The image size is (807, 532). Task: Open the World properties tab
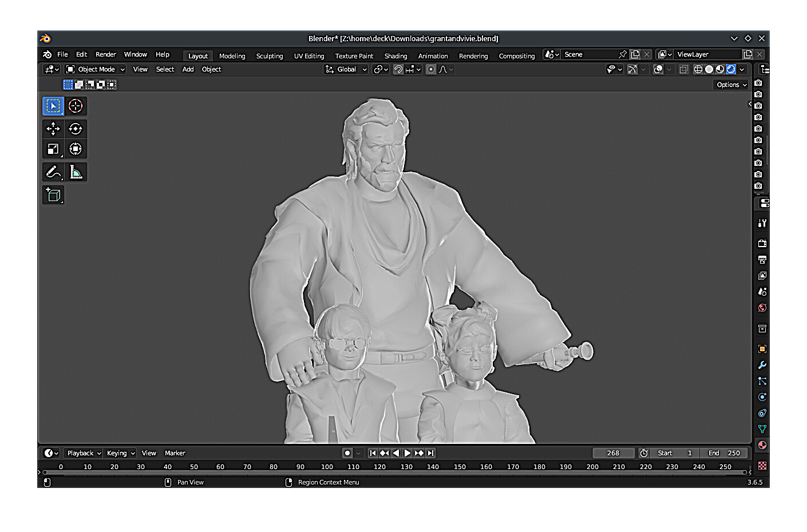coord(762,308)
